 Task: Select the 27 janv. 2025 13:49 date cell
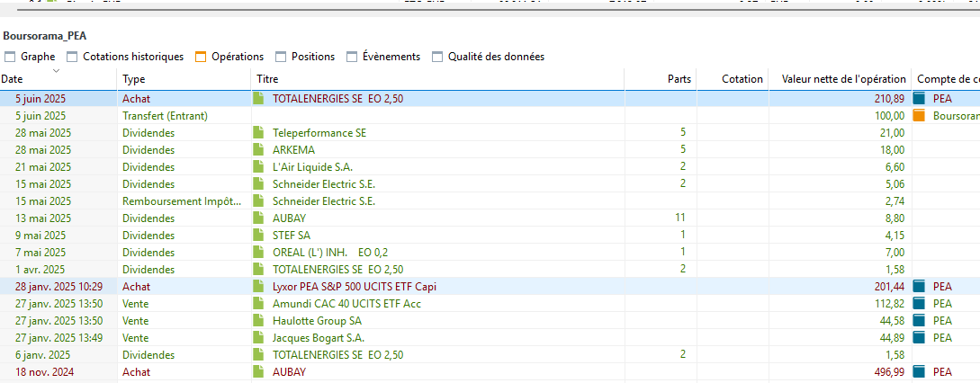coord(60,338)
